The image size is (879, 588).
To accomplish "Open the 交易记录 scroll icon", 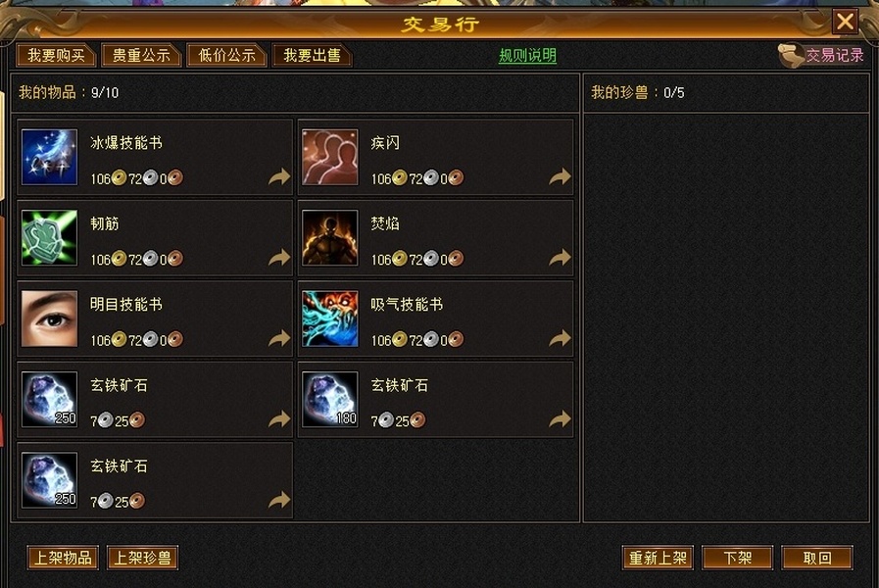I will pos(791,56).
